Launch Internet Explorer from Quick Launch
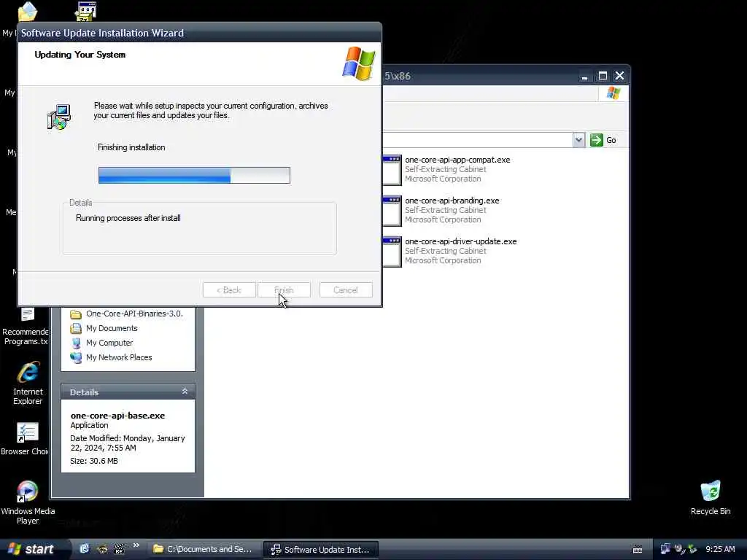 tap(85, 549)
